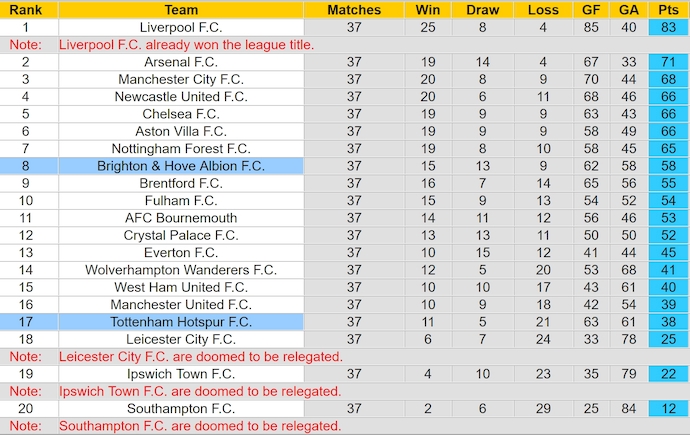Open the Arsenal F.C. team link
This screenshot has width=690, height=435.
(181, 62)
